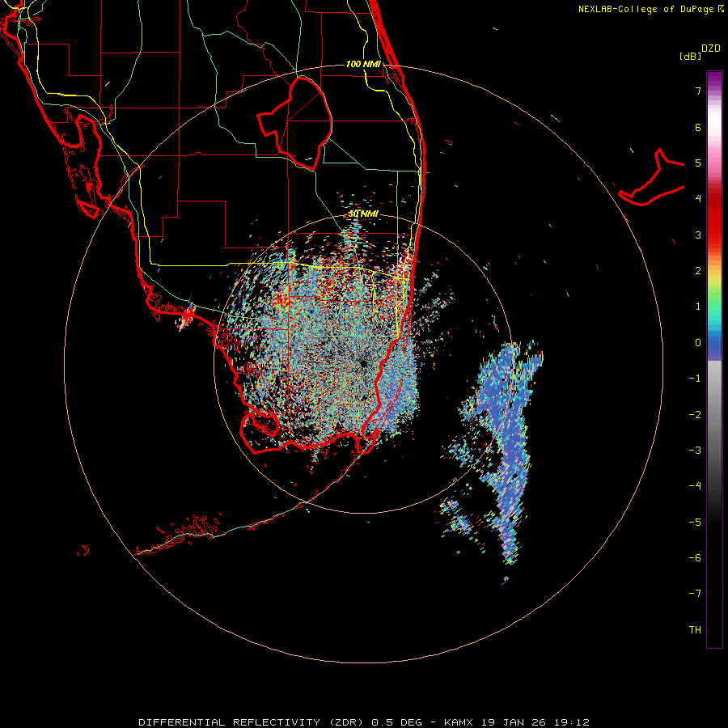Click the black radar site dot at center

pos(363,363)
